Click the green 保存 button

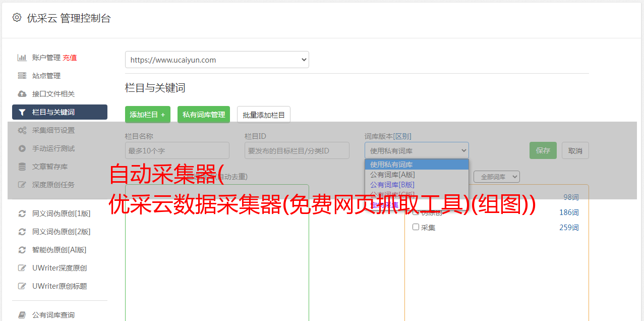click(543, 150)
